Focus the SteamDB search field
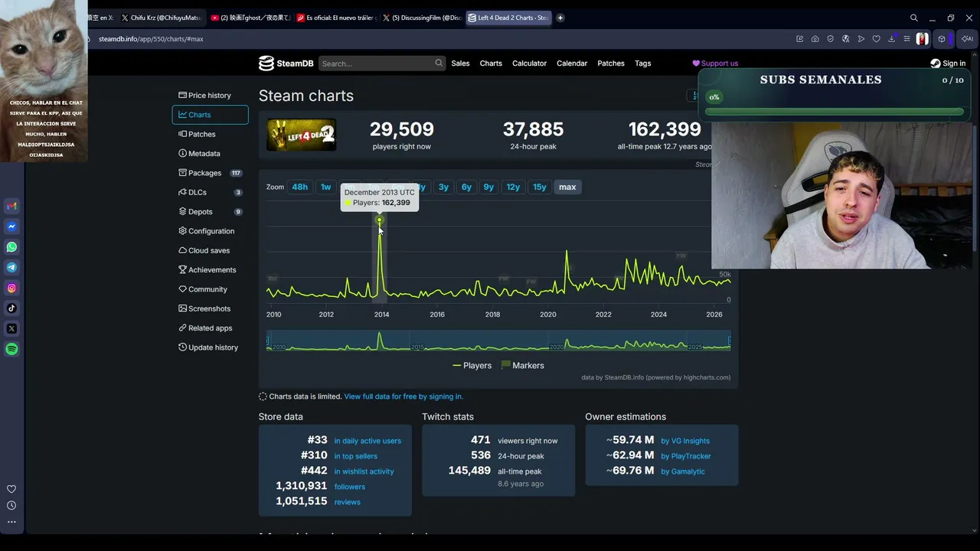The width and height of the screenshot is (980, 551). point(382,64)
